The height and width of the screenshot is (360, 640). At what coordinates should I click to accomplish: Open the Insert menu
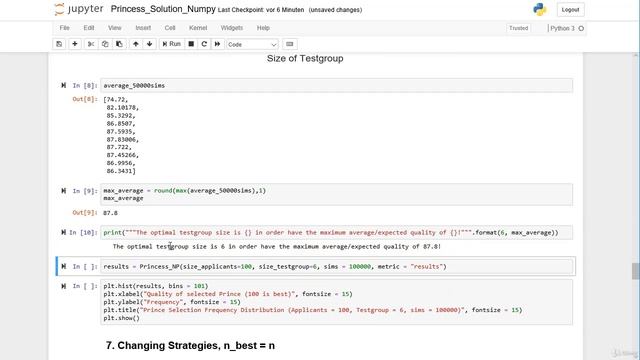[143, 28]
